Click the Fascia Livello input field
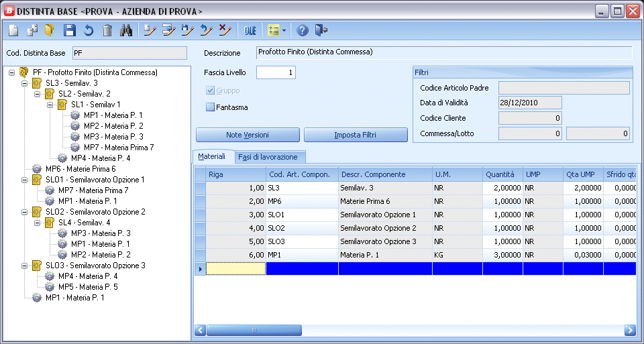Viewport: 644px width, 344px height. tap(276, 72)
